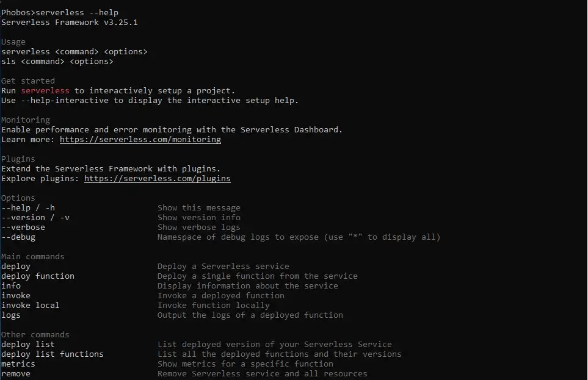588x380 pixels.
Task: Open the serverless.com/plugins link
Action: (157, 179)
